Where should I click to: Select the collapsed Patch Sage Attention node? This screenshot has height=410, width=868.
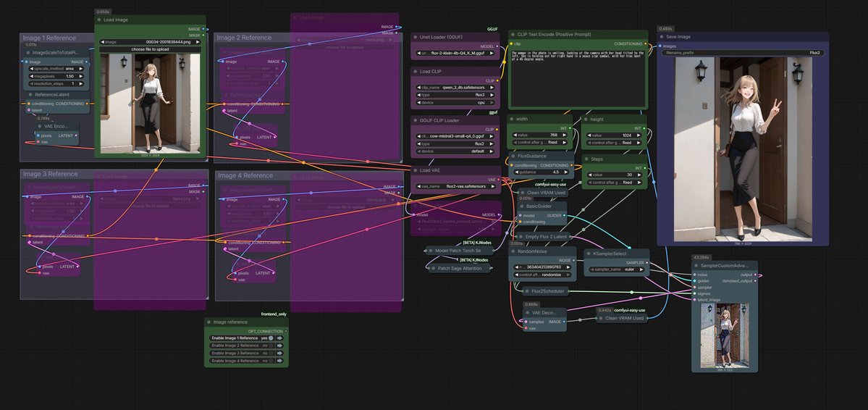point(460,268)
